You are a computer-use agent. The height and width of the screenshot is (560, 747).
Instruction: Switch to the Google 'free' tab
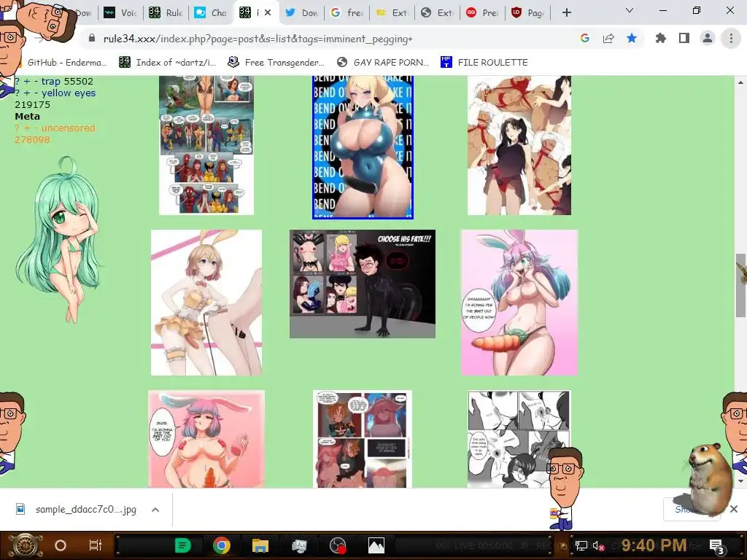tap(347, 13)
